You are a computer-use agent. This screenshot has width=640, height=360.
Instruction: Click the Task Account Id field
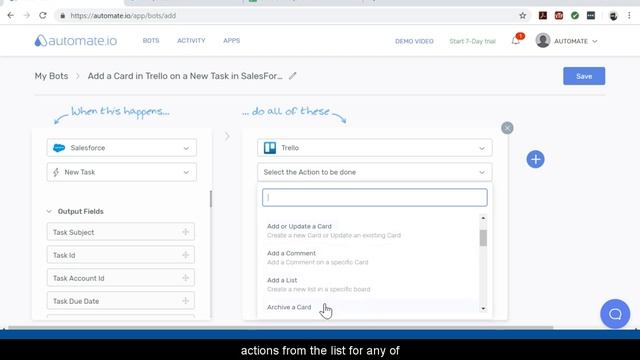click(x=121, y=278)
